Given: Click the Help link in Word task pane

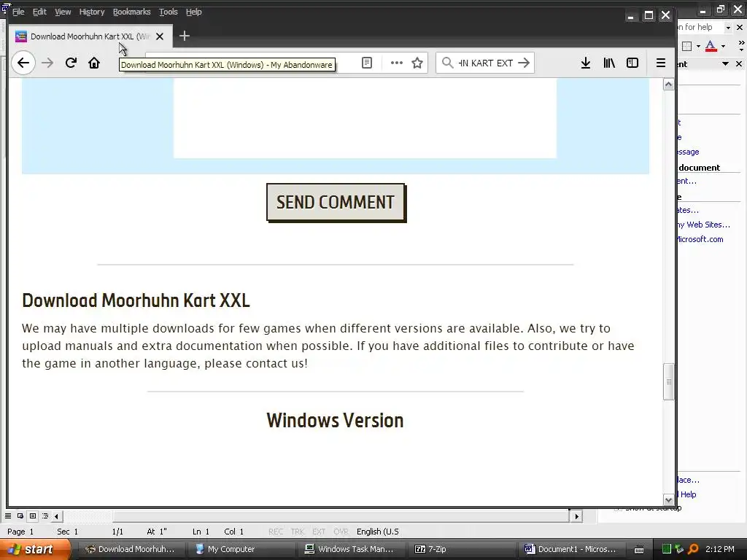Looking at the screenshot, I should pyautogui.click(x=688, y=494).
